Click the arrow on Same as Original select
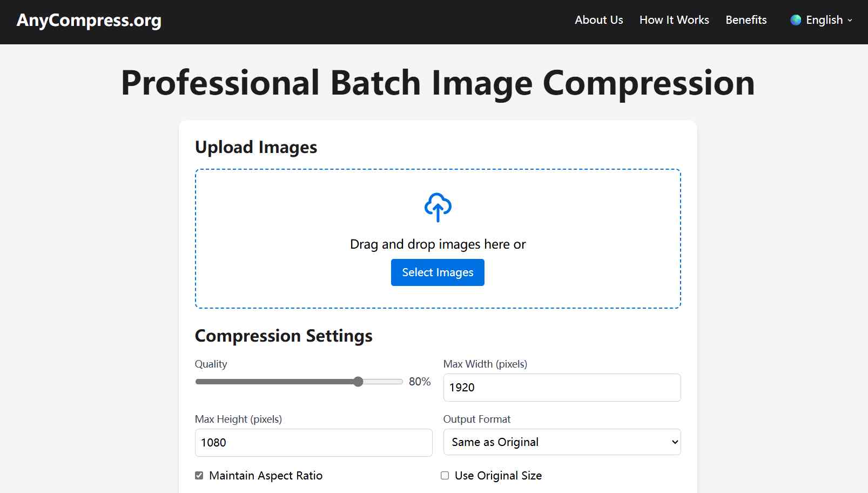This screenshot has width=868, height=493. [x=675, y=442]
